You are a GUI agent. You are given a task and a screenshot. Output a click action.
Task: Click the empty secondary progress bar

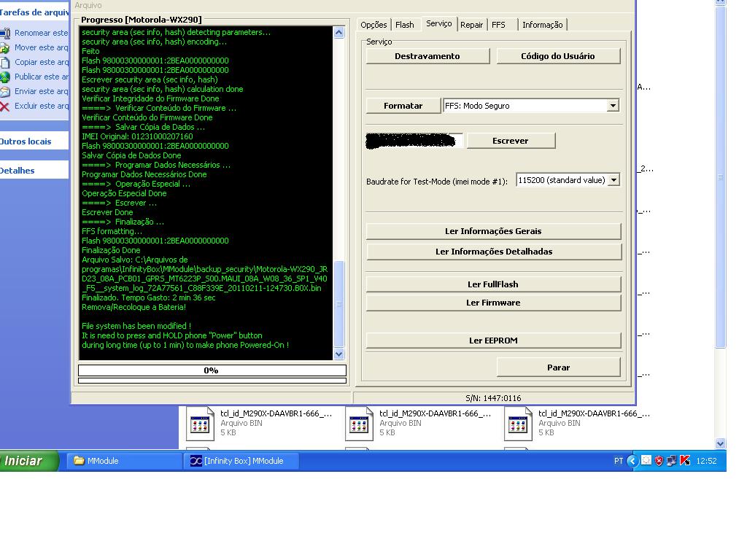(x=212, y=381)
